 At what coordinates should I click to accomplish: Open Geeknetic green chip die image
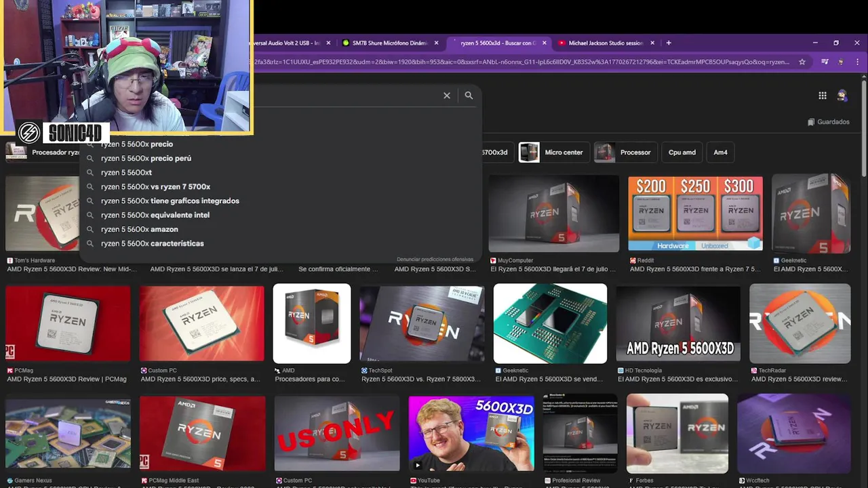tap(550, 323)
